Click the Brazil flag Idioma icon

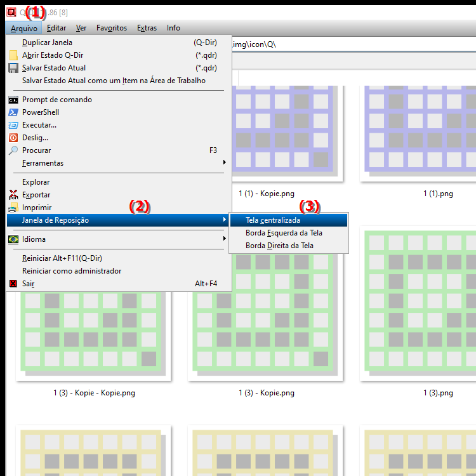[13, 239]
